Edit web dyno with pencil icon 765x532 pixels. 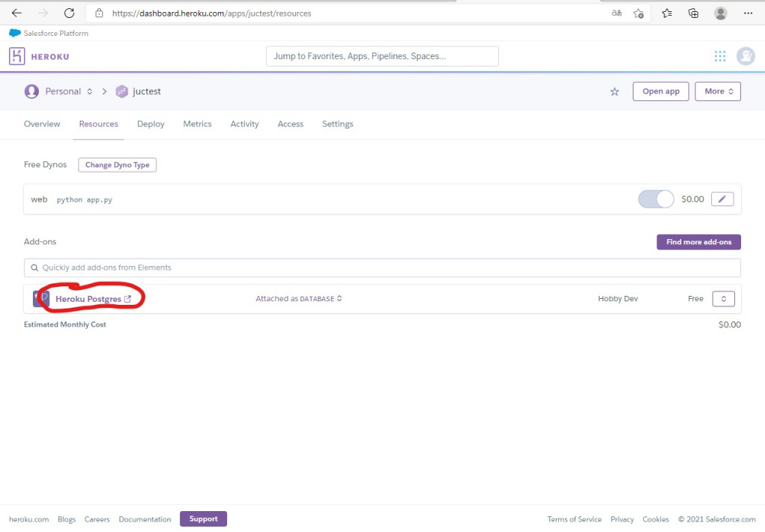pyautogui.click(x=722, y=199)
